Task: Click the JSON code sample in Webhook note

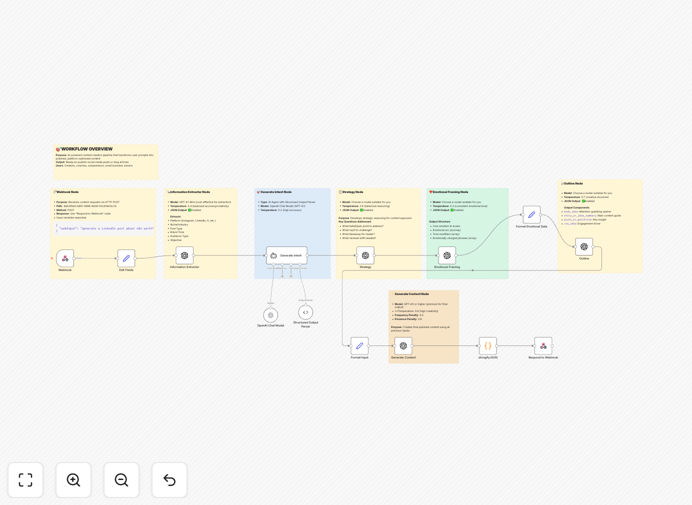Action: click(x=104, y=228)
